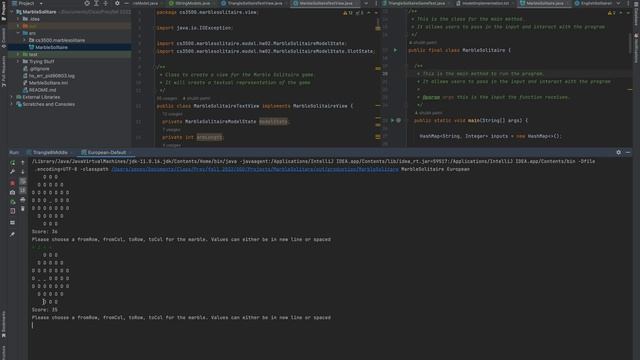Image resolution: width=640 pixels, height=360 pixels.
Task: Open the Commit tool window stripe button
Action: 4,38
